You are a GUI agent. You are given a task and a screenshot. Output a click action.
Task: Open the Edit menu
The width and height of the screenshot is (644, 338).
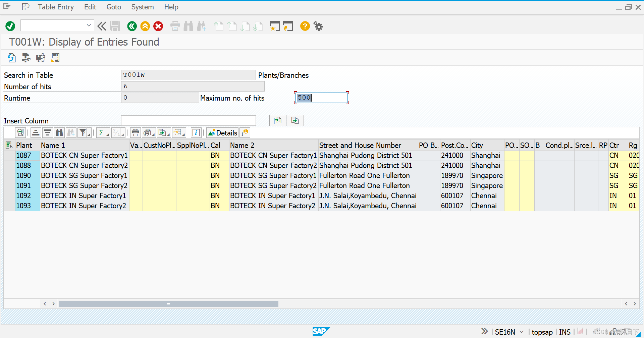pyautogui.click(x=90, y=7)
